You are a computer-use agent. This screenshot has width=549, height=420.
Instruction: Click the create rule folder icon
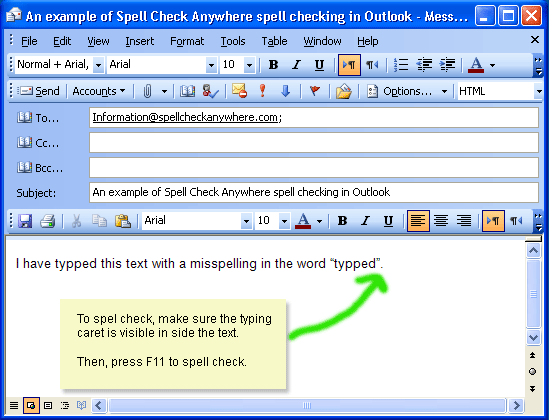pos(343,91)
